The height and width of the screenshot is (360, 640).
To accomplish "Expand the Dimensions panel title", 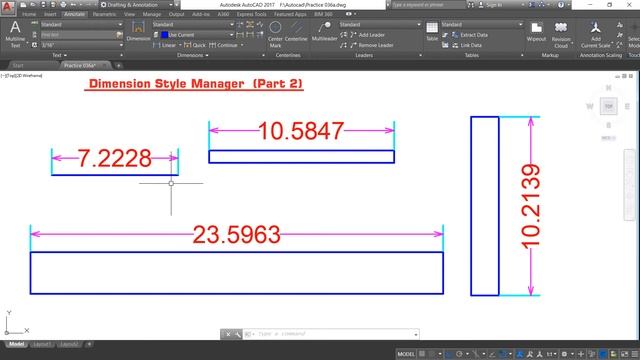I will click(193, 55).
